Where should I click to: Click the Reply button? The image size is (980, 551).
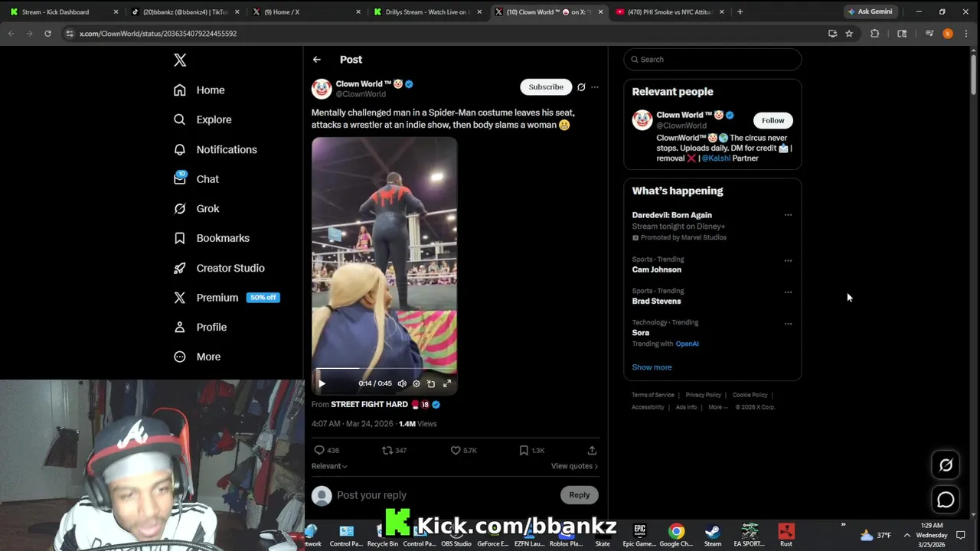pyautogui.click(x=580, y=495)
